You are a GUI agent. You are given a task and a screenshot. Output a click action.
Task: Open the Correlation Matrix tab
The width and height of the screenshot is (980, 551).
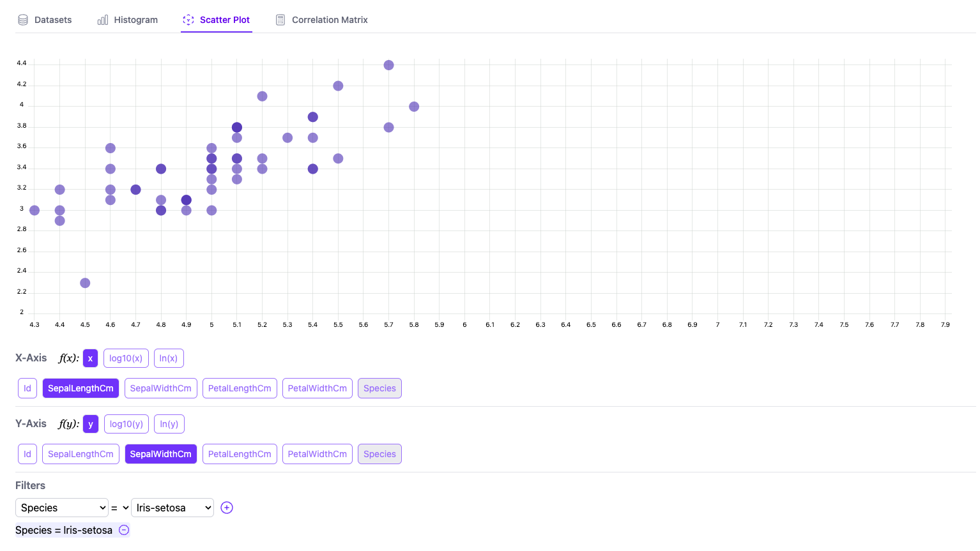coord(322,20)
